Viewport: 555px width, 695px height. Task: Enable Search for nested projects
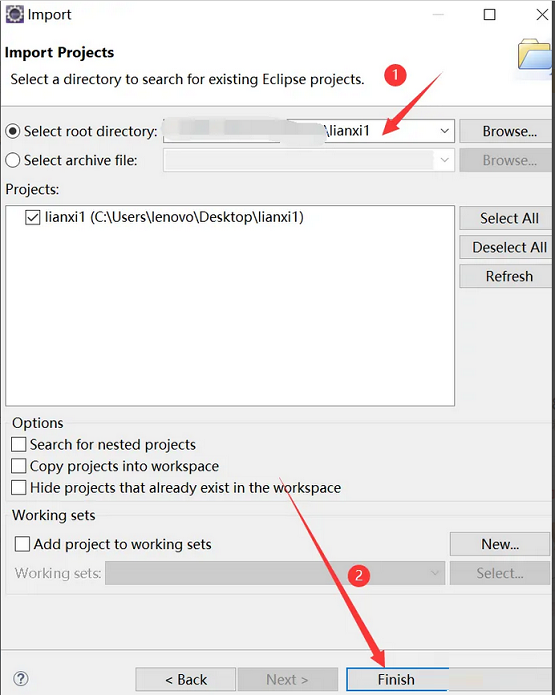pos(19,445)
